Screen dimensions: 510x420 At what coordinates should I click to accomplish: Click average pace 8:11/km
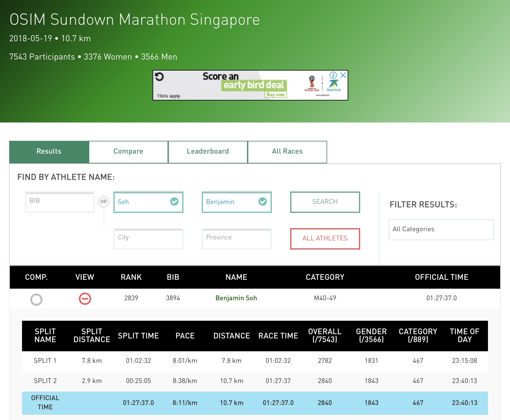tap(185, 403)
